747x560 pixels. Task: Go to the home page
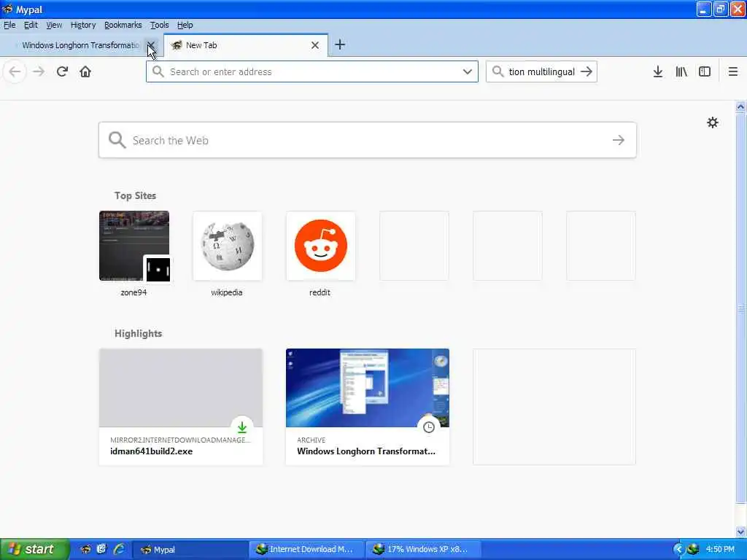click(x=85, y=72)
